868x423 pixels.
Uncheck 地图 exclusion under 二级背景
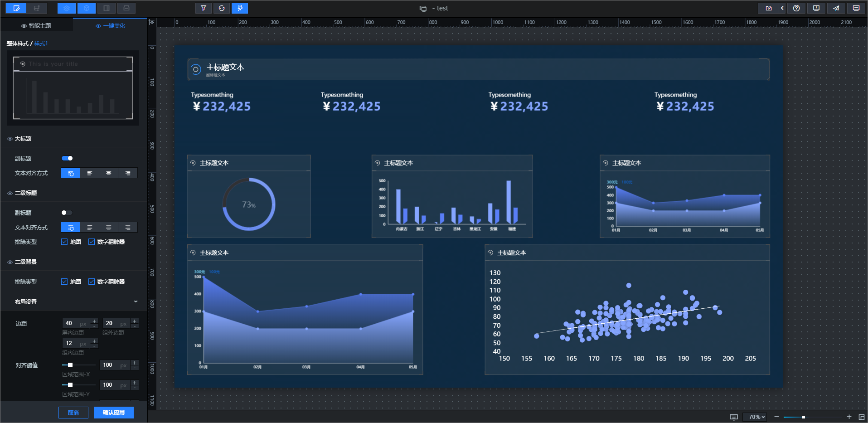tap(64, 282)
